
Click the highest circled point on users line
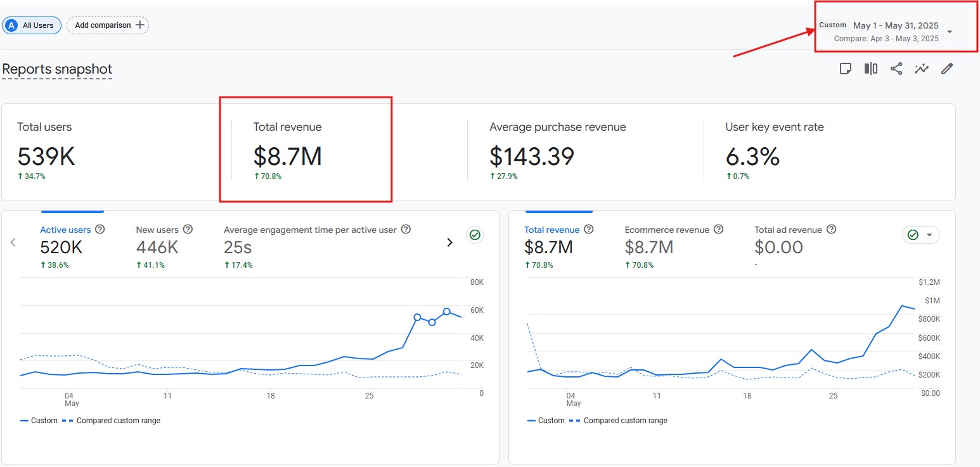point(447,312)
